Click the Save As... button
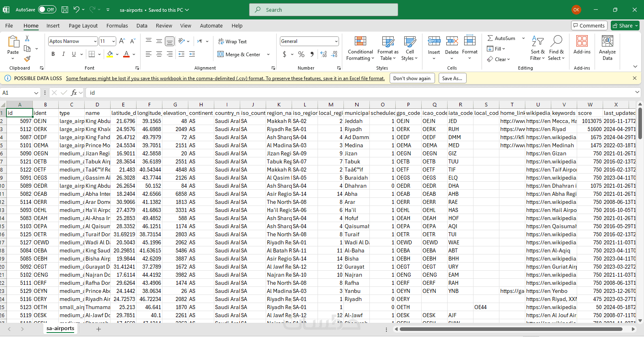This screenshot has width=644, height=337. click(452, 78)
